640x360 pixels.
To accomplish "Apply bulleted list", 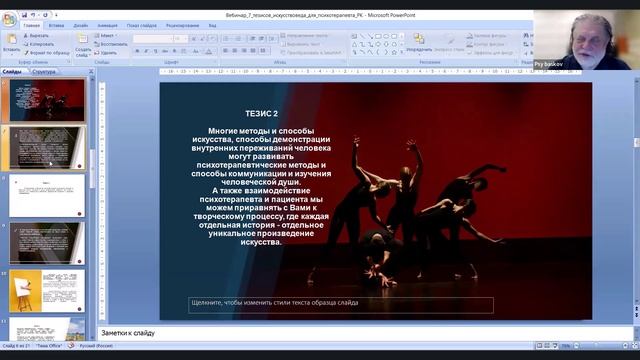I will click(x=226, y=39).
